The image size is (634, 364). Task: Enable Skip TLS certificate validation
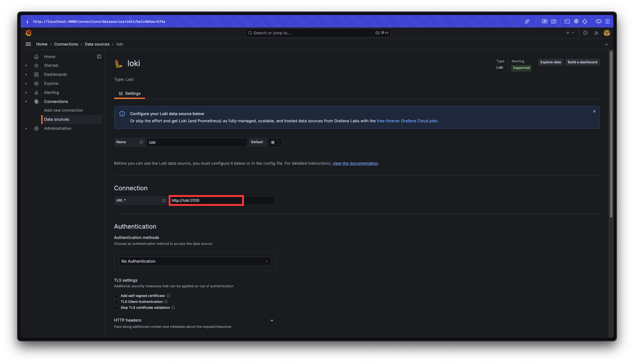[x=116, y=308]
